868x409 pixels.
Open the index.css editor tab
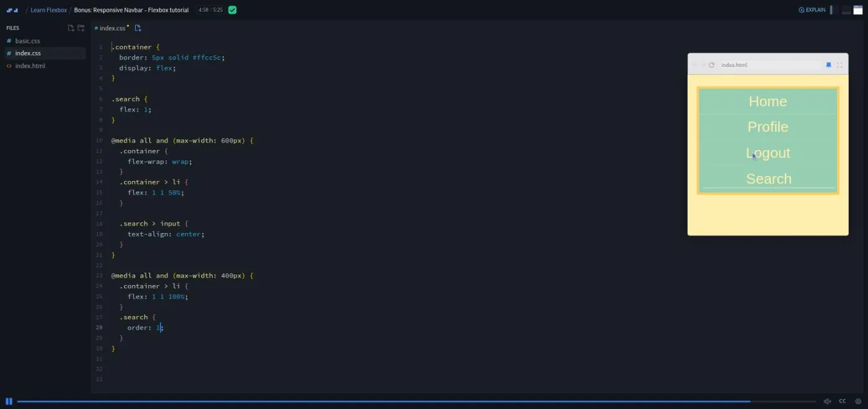coord(112,28)
